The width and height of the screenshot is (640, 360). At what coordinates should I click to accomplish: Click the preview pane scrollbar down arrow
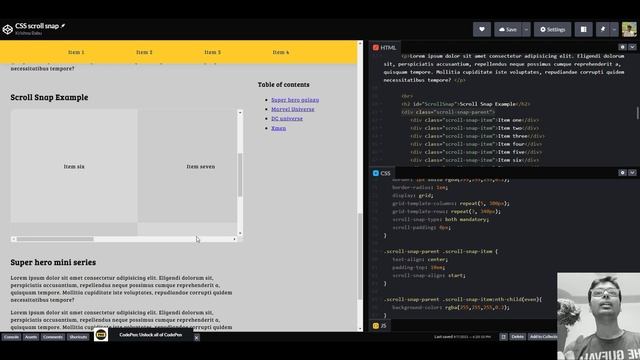pos(360,328)
